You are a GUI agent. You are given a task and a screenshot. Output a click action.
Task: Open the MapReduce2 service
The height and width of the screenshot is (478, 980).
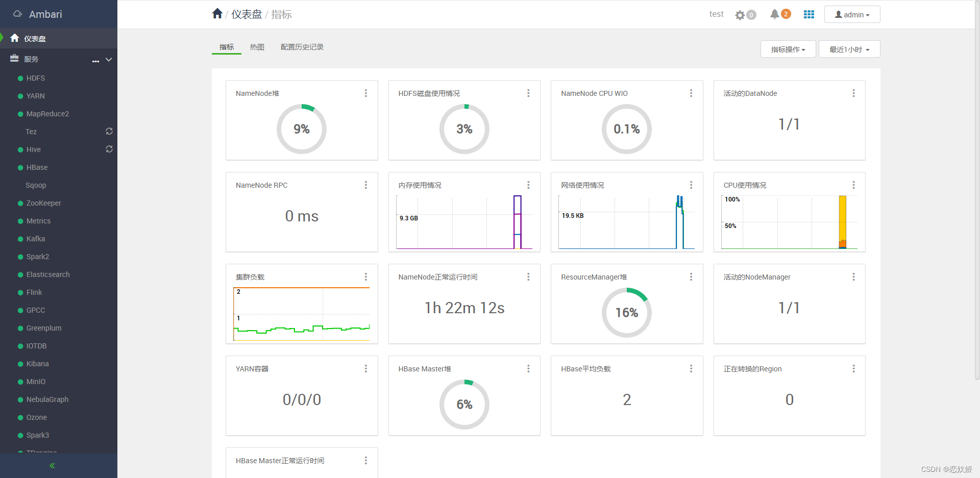point(47,114)
